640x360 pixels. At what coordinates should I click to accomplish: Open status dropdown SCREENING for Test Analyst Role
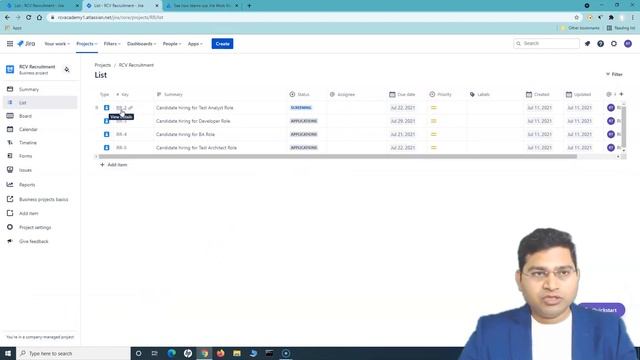[301, 108]
